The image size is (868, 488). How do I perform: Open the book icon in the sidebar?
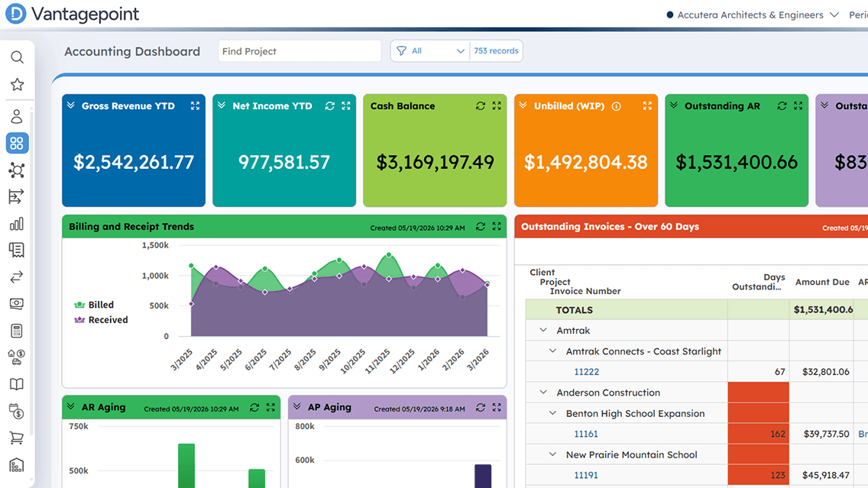click(17, 385)
